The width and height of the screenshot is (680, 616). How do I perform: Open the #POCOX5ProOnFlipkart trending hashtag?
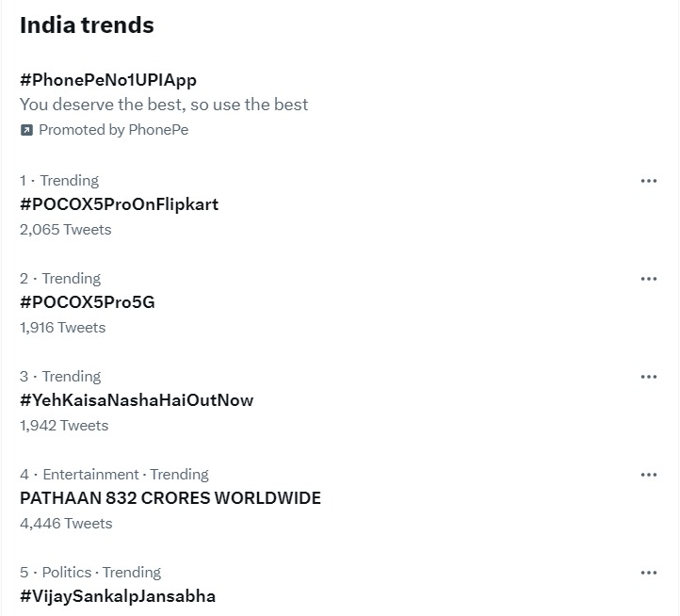[x=120, y=204]
